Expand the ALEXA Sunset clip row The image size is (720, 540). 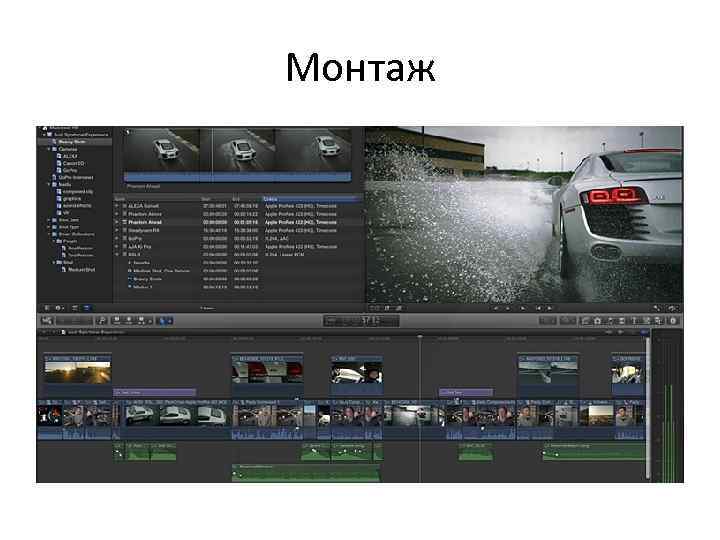(118, 206)
